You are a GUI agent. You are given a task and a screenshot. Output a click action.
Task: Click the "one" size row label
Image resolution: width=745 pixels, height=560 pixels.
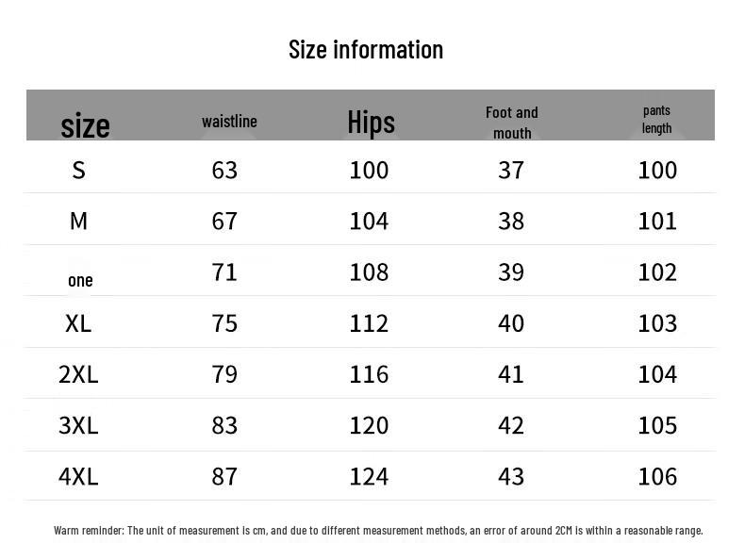click(x=80, y=280)
